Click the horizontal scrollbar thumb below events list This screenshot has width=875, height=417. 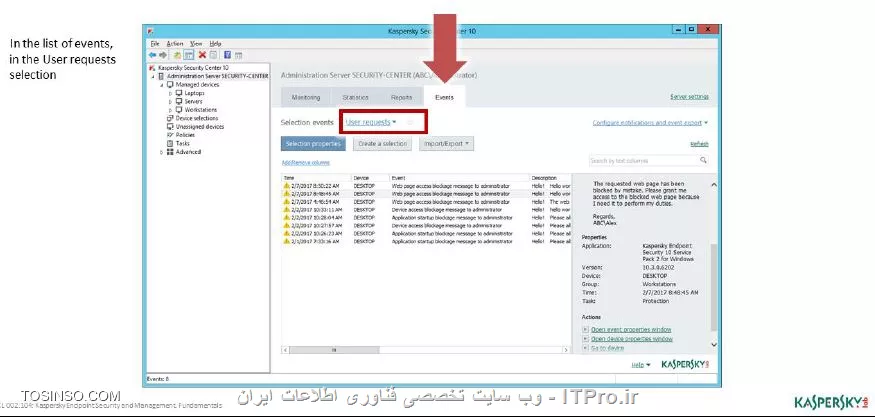334,350
